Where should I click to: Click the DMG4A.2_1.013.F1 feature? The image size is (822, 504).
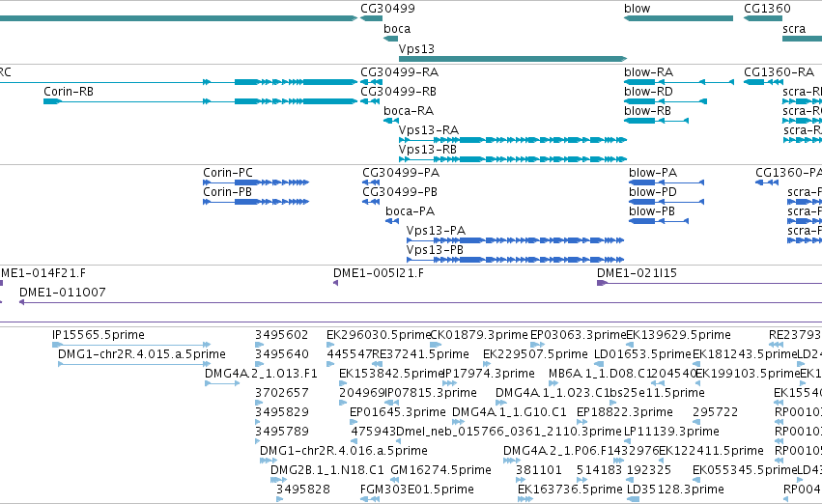(x=222, y=383)
